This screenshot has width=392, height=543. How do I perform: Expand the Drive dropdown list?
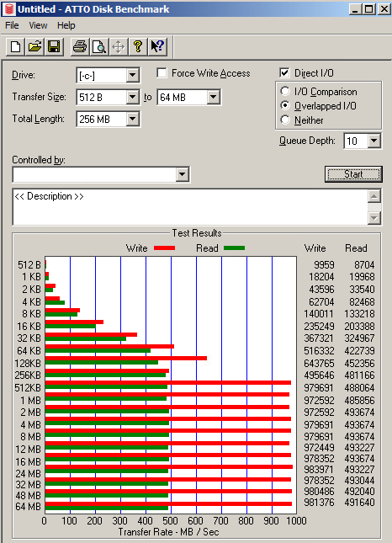click(x=133, y=75)
